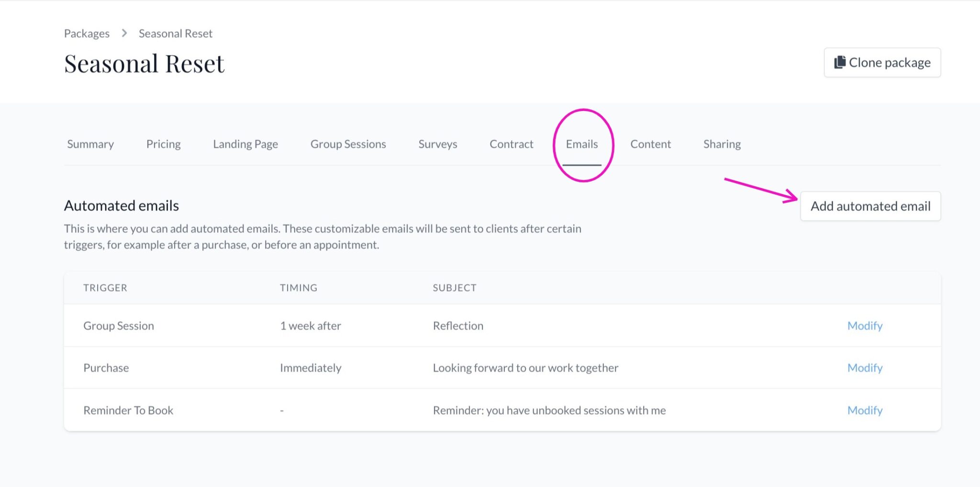The image size is (980, 487).
Task: Open the Summary tab
Action: 90,144
